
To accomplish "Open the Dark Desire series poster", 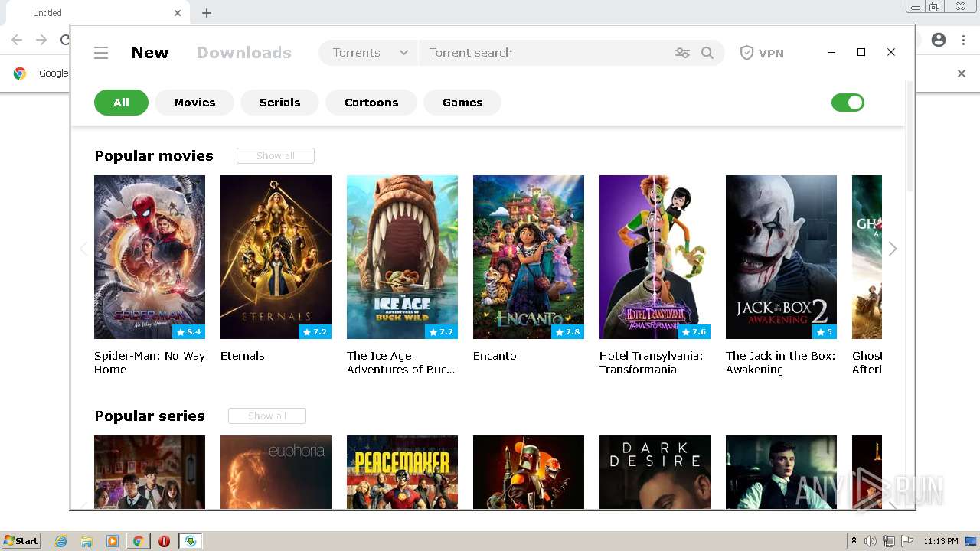I will [655, 472].
